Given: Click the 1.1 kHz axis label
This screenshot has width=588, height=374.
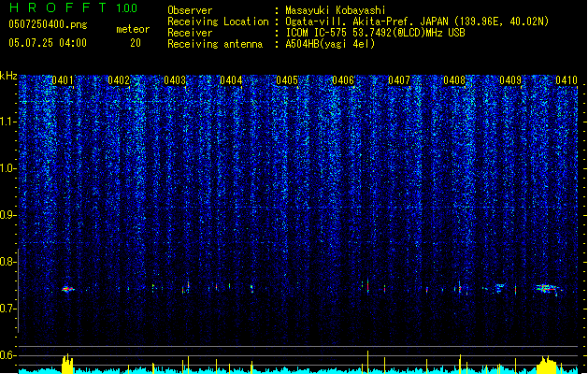Looking at the screenshot, I should (7, 122).
